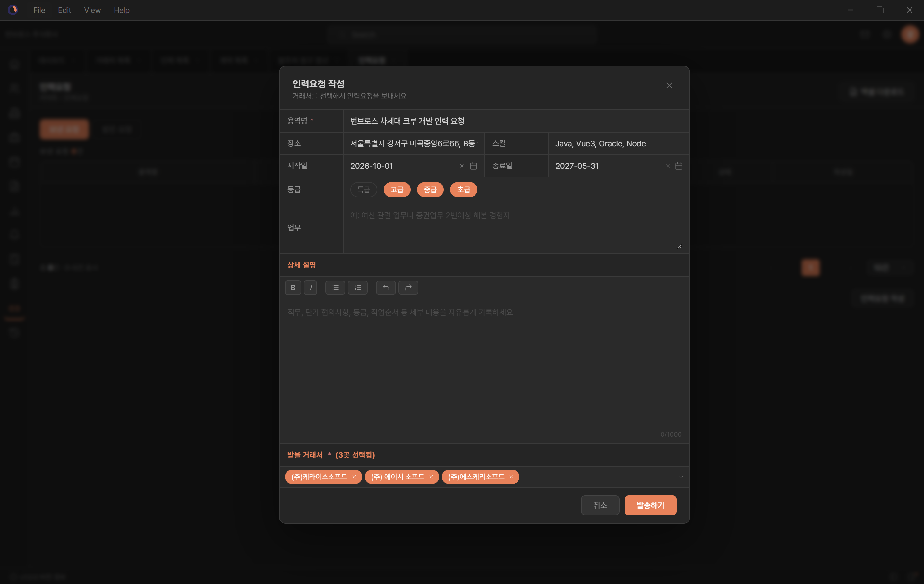This screenshot has height=584, width=924.
Task: Grab the 업무 textarea resize handle
Action: (680, 246)
